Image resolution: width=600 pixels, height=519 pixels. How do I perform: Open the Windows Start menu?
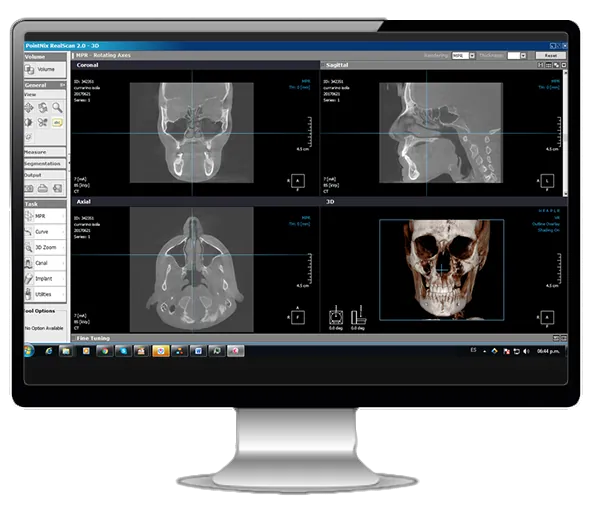point(29,351)
